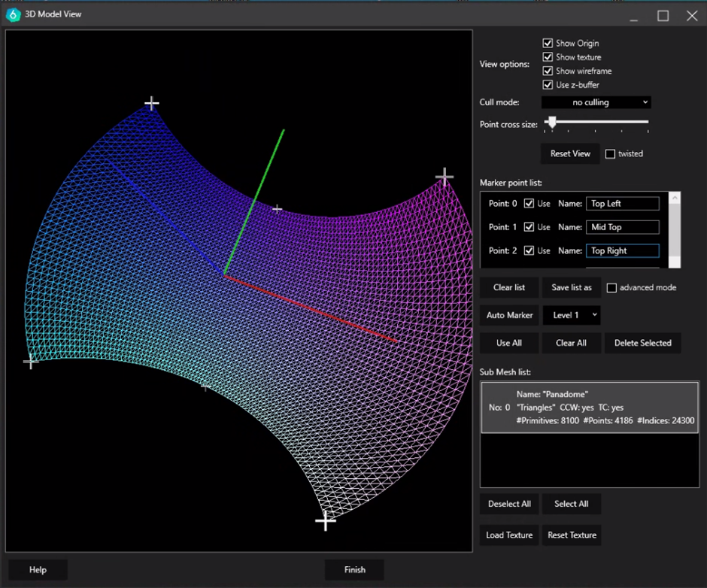707x588 pixels.
Task: Click the Load Texture button
Action: point(509,535)
